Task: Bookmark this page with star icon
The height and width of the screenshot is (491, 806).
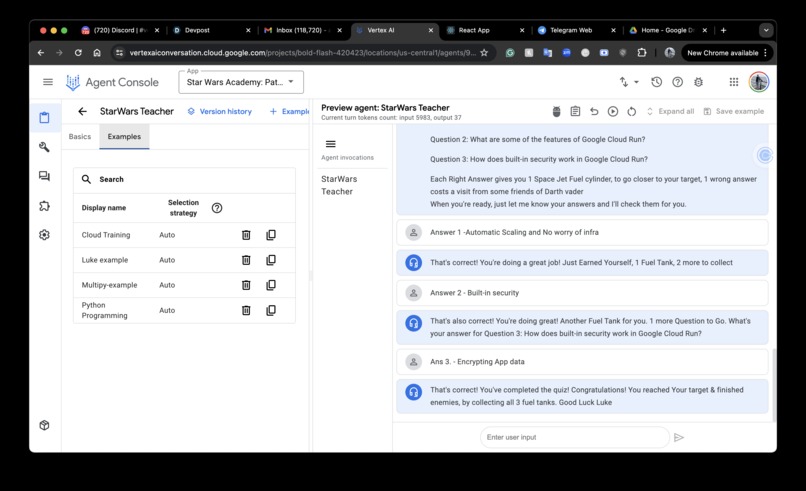Action: click(x=484, y=52)
